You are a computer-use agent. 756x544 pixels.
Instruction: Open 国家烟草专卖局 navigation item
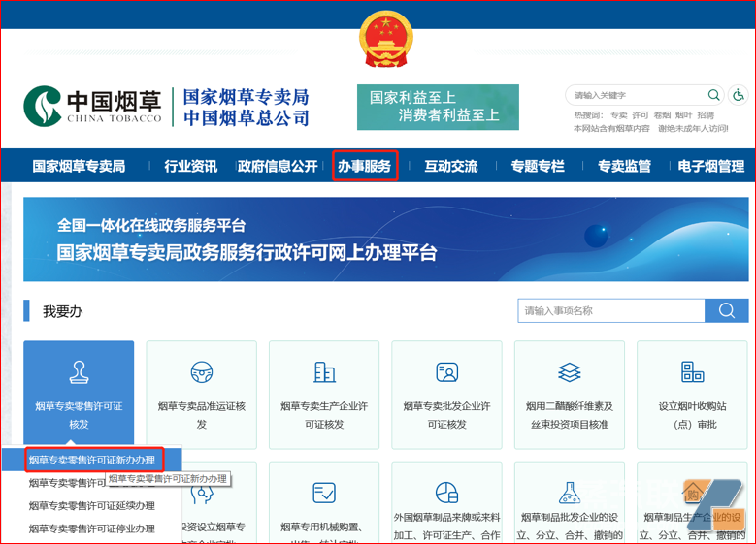79,166
